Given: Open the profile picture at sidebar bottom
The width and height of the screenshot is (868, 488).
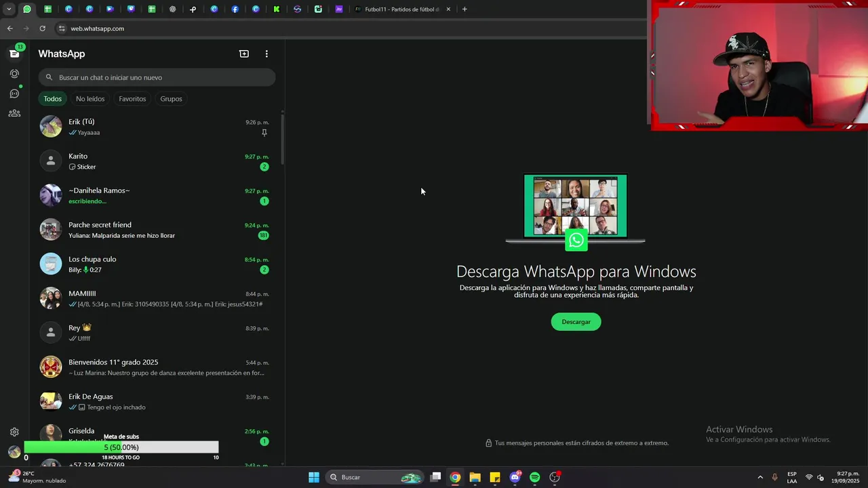Looking at the screenshot, I should point(14,452).
